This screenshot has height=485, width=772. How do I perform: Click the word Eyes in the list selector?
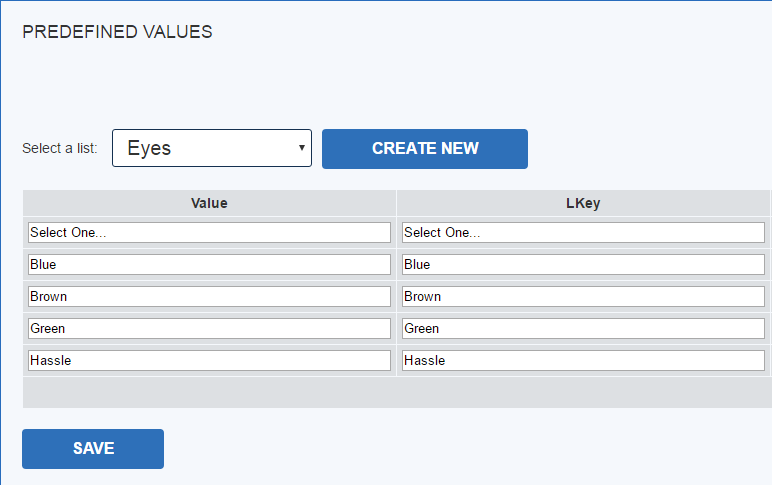coord(149,149)
